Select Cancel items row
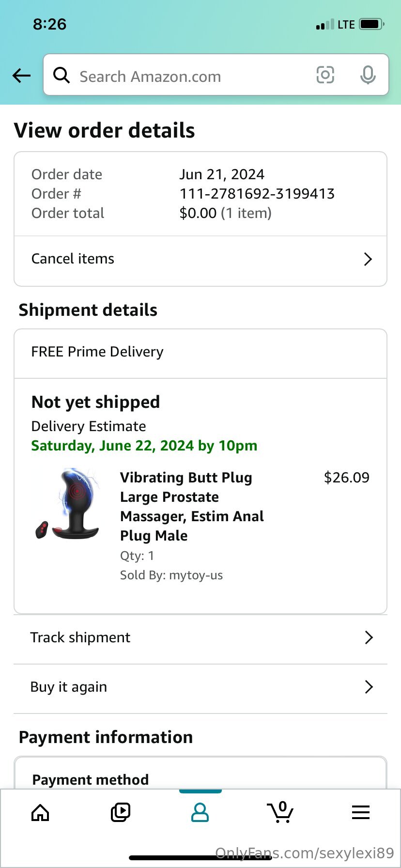This screenshot has width=401, height=868. [x=200, y=260]
